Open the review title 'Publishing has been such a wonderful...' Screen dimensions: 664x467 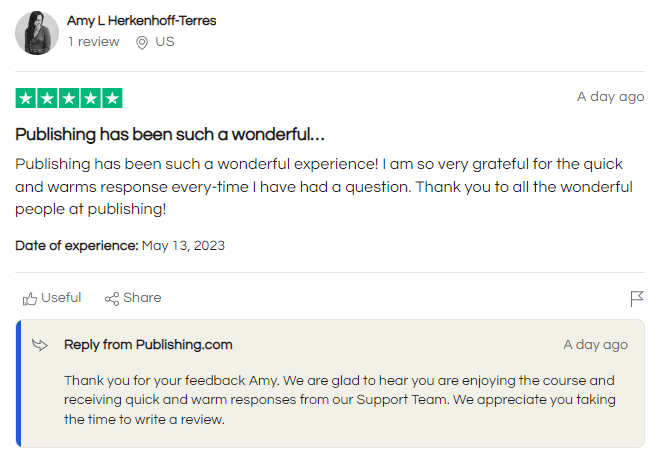(170, 134)
